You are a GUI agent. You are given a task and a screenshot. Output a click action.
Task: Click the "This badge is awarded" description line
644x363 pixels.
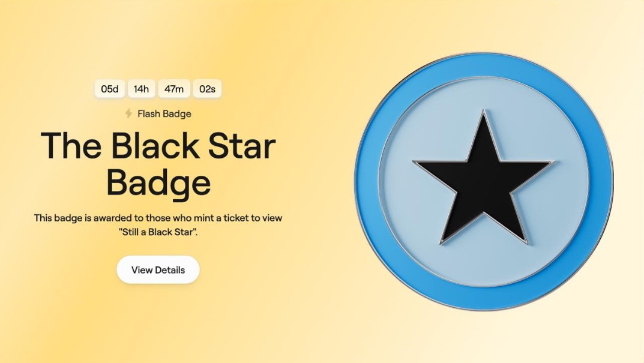(x=158, y=218)
